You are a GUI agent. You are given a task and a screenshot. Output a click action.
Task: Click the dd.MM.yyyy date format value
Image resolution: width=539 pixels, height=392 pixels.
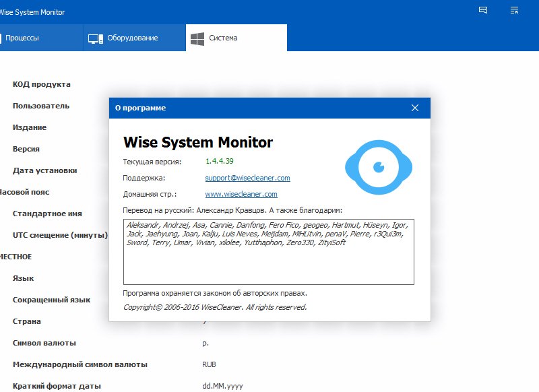[222, 386]
